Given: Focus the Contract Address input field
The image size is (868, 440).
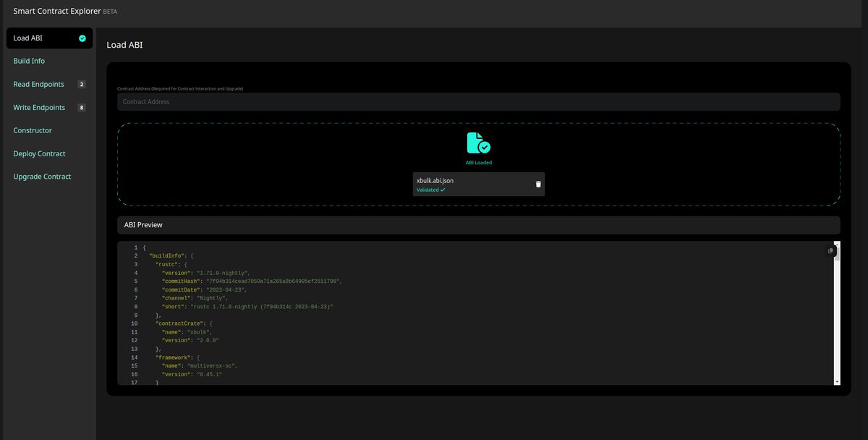Looking at the screenshot, I should pos(478,102).
